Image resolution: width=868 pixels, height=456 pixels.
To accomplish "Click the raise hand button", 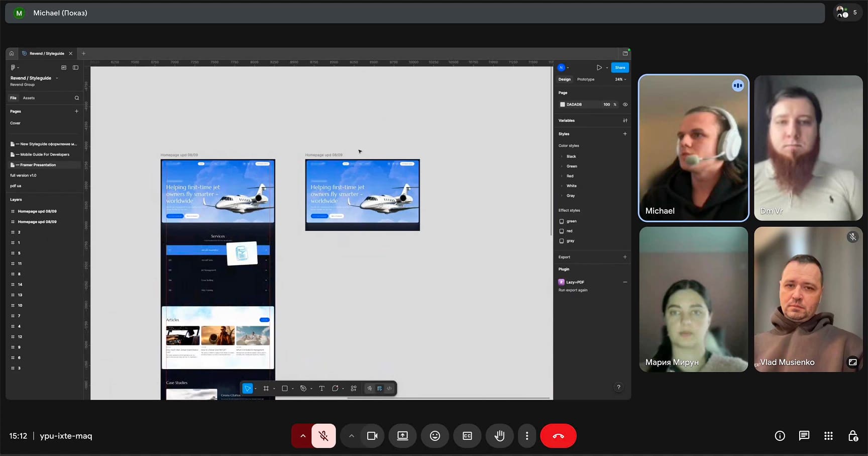I will (x=499, y=436).
